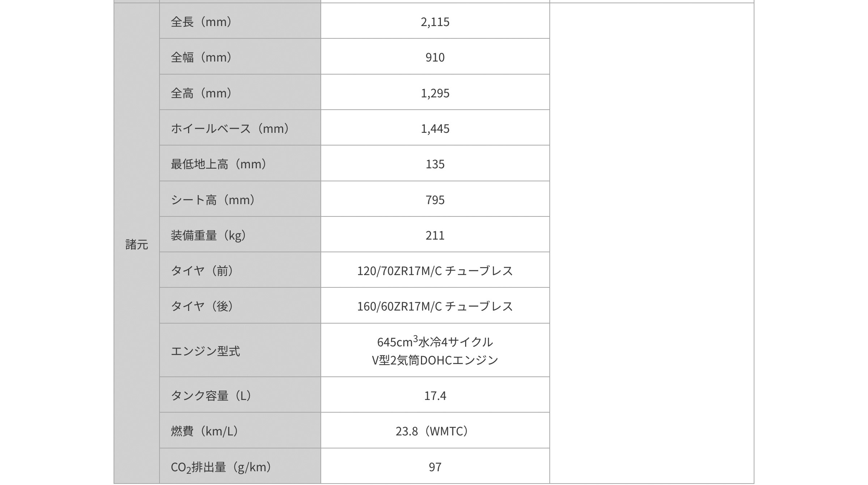The image size is (868, 485).
Task: Click the 795 seat height value
Action: (x=435, y=200)
